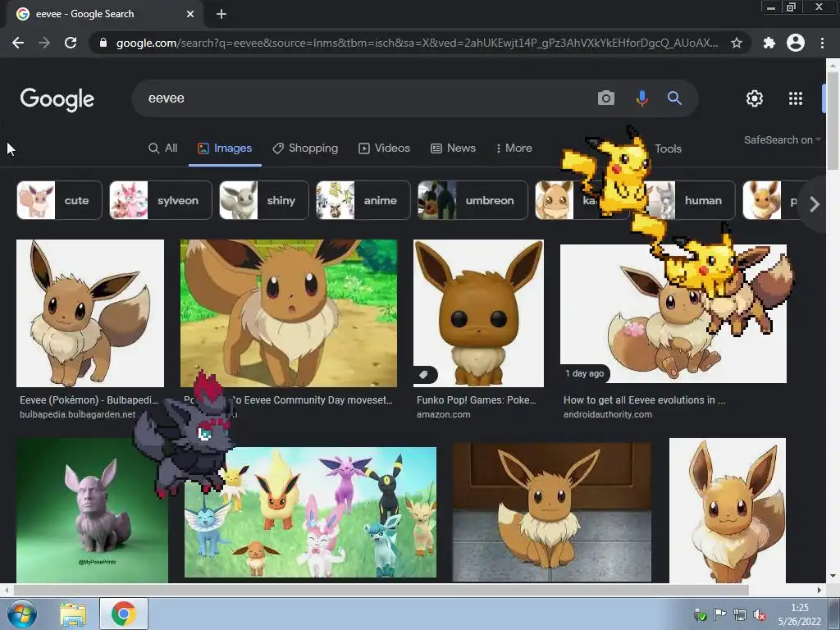Click the Eevee (Pokémon) - Bulbapedia title

(89, 400)
